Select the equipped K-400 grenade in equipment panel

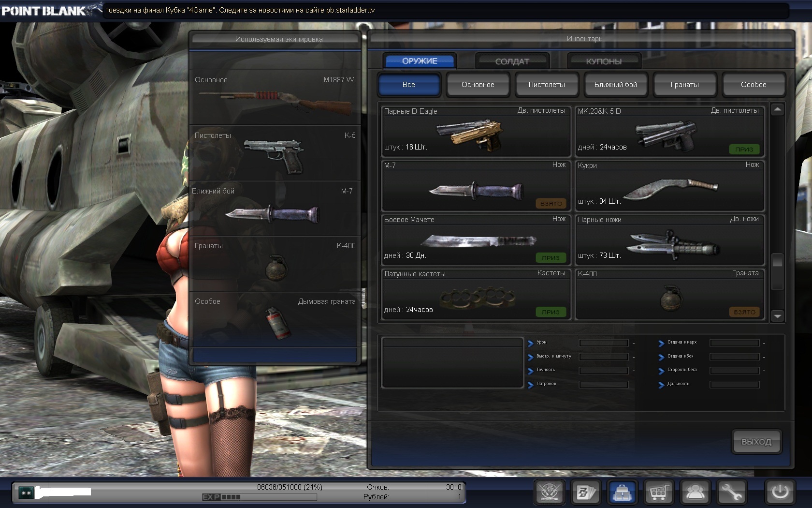pos(275,264)
